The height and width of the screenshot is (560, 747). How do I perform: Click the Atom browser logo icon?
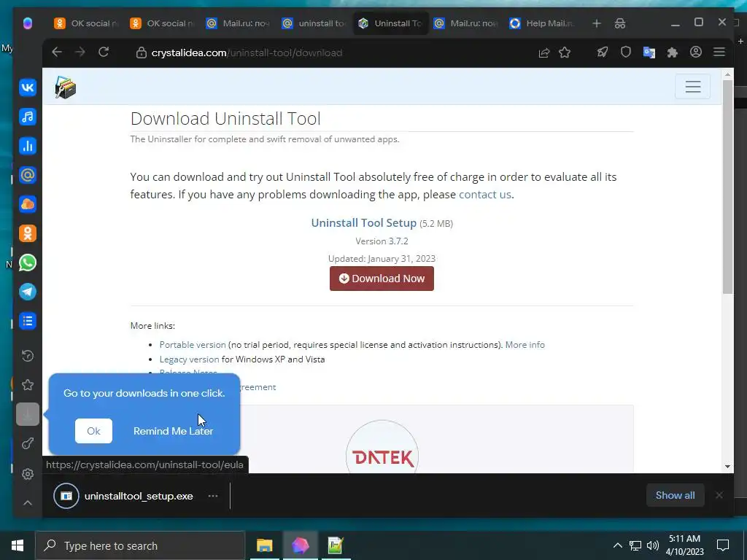click(x=28, y=23)
